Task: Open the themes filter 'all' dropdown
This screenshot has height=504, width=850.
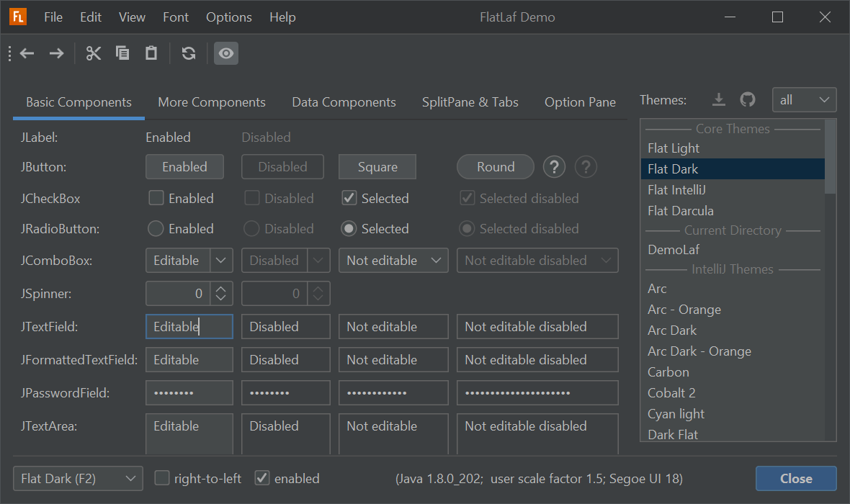Action: (804, 100)
